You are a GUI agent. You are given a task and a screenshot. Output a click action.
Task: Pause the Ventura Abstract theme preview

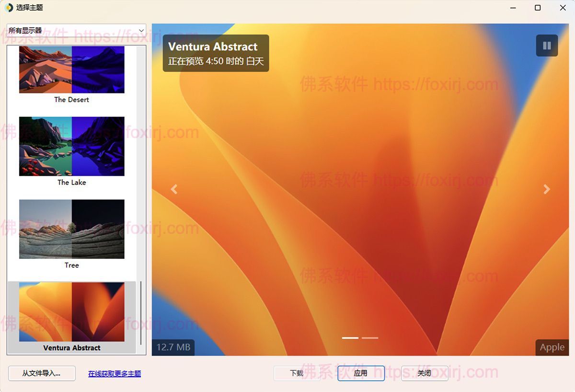tap(546, 46)
